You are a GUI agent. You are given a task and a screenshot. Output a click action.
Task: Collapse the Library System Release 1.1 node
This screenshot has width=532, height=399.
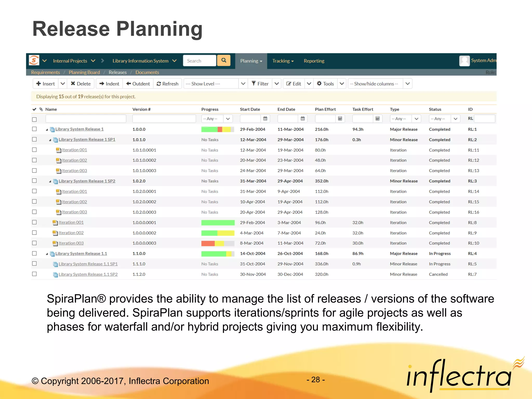pos(47,254)
